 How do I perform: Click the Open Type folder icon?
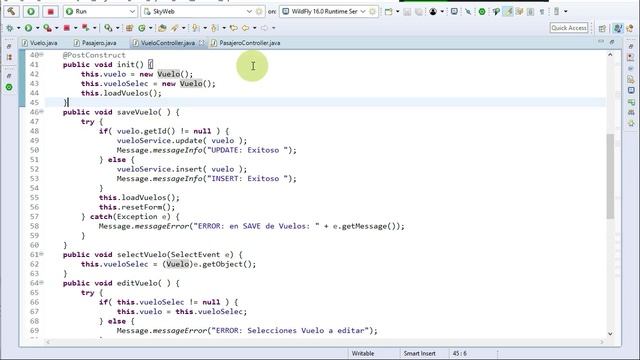(x=162, y=28)
